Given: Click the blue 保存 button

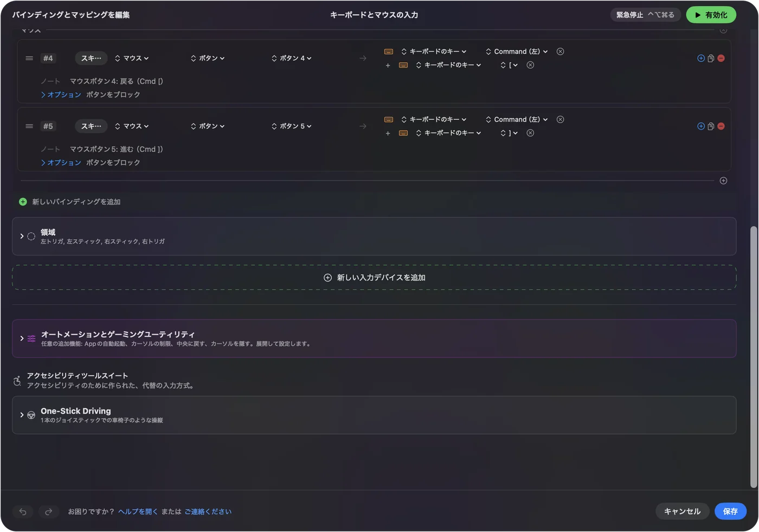Looking at the screenshot, I should click(x=730, y=511).
